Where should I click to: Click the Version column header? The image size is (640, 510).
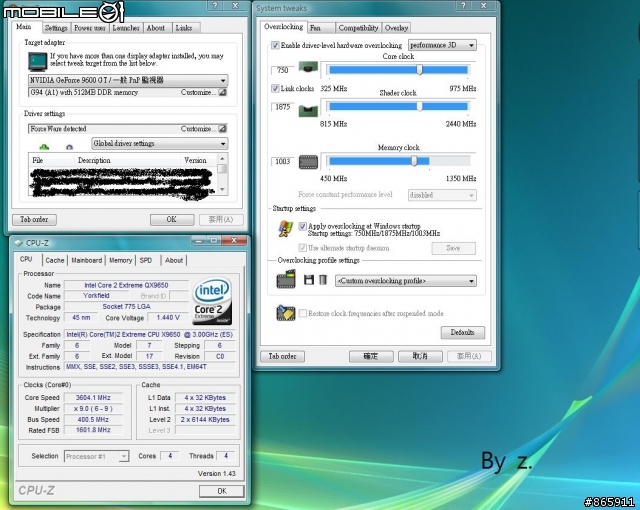pos(198,160)
